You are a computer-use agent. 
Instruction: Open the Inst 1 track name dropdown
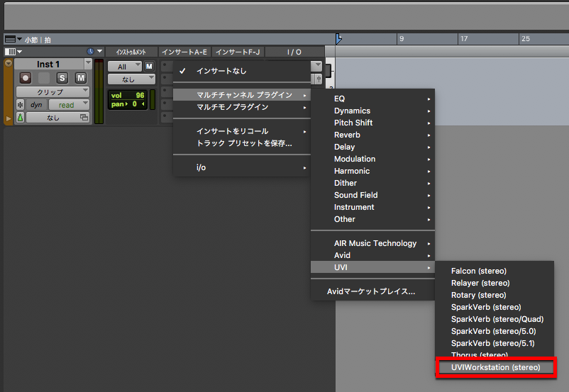[88, 64]
